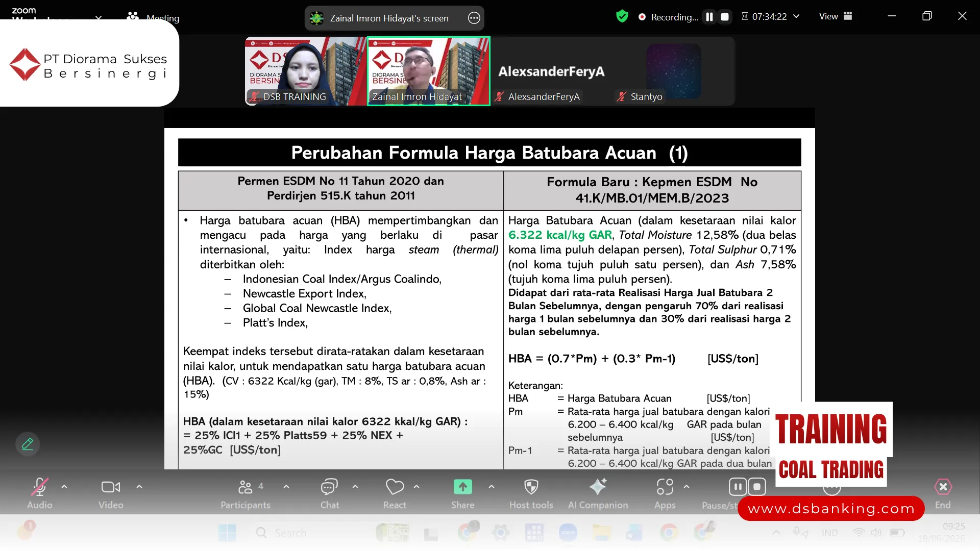Open File Explorer from the taskbar
Image resolution: width=980 pixels, height=551 pixels.
[x=602, y=533]
